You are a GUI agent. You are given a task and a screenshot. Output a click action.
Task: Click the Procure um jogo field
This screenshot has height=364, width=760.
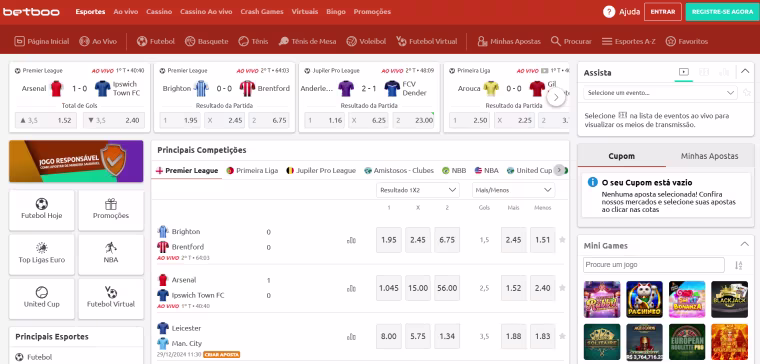653,265
